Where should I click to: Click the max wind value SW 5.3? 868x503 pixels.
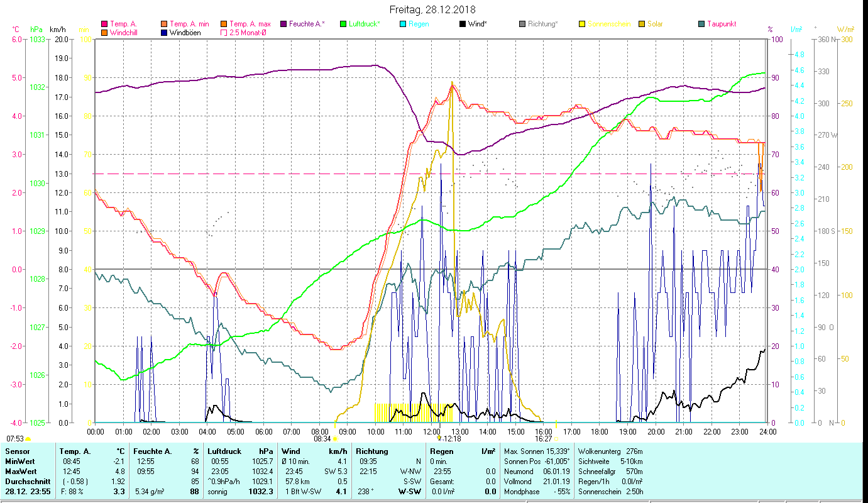pos(336,472)
